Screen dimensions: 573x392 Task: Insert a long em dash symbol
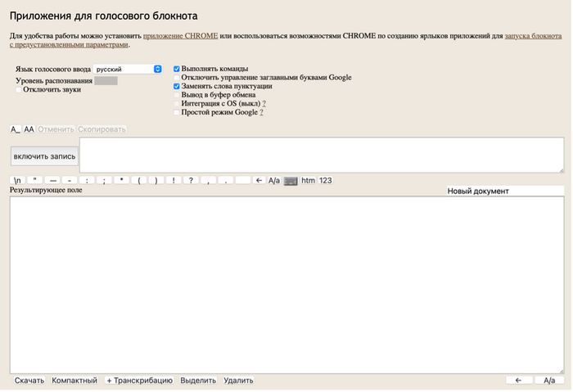[52, 181]
